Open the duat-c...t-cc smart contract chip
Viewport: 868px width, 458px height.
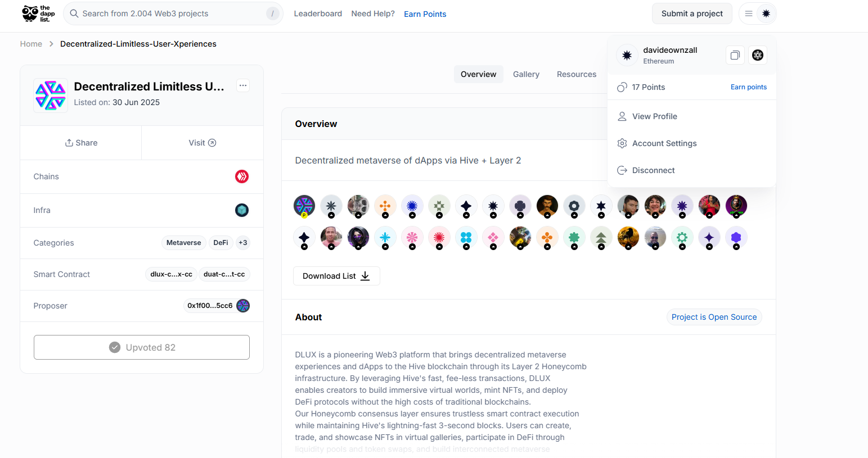coord(224,274)
